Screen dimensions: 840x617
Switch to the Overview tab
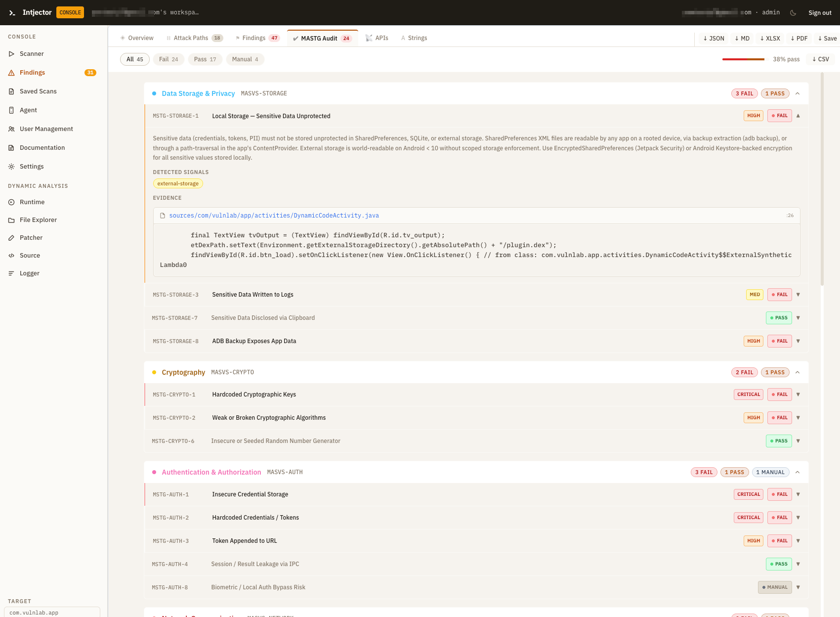pos(137,38)
